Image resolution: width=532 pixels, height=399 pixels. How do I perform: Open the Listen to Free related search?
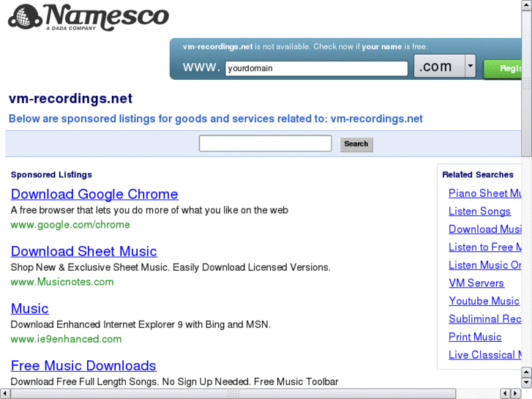(x=485, y=247)
